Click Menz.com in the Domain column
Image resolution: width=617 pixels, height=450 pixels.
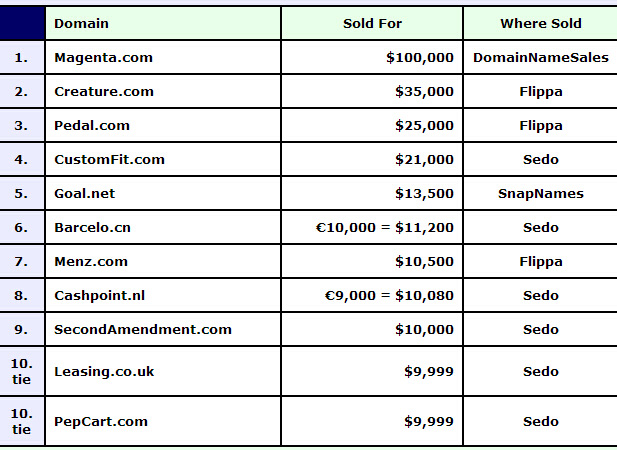pyautogui.click(x=91, y=262)
